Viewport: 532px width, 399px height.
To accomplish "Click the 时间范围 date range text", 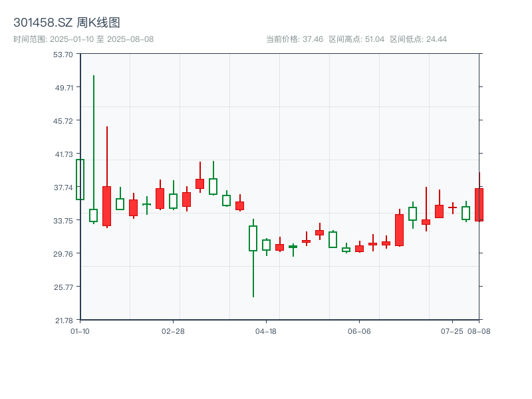I will [x=84, y=39].
